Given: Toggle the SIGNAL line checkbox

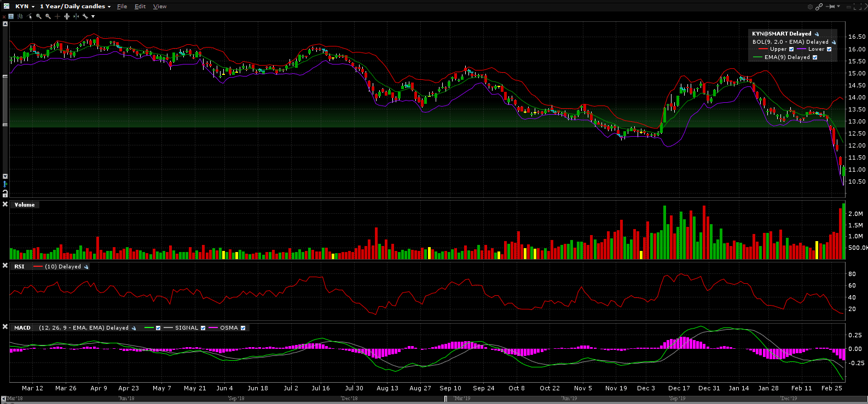Looking at the screenshot, I should [x=203, y=328].
